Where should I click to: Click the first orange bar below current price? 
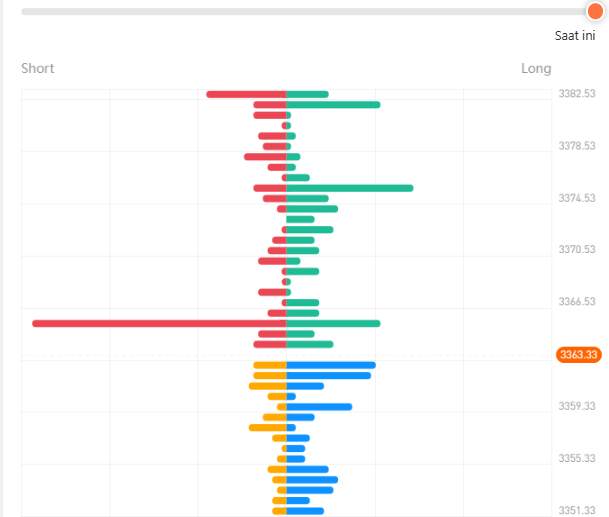(x=270, y=365)
